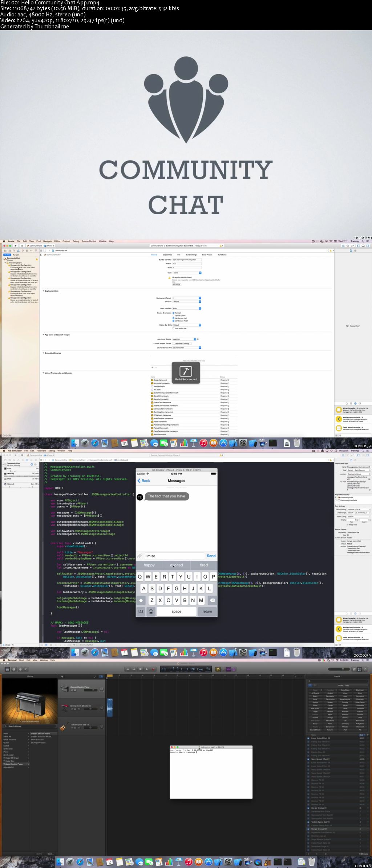Tap Send in the simulator chat

[211, 556]
